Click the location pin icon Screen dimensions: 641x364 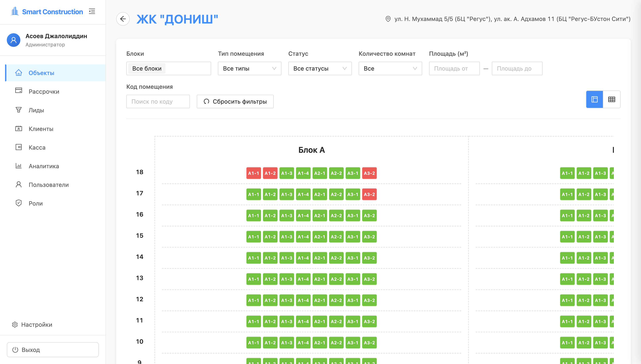pos(388,19)
